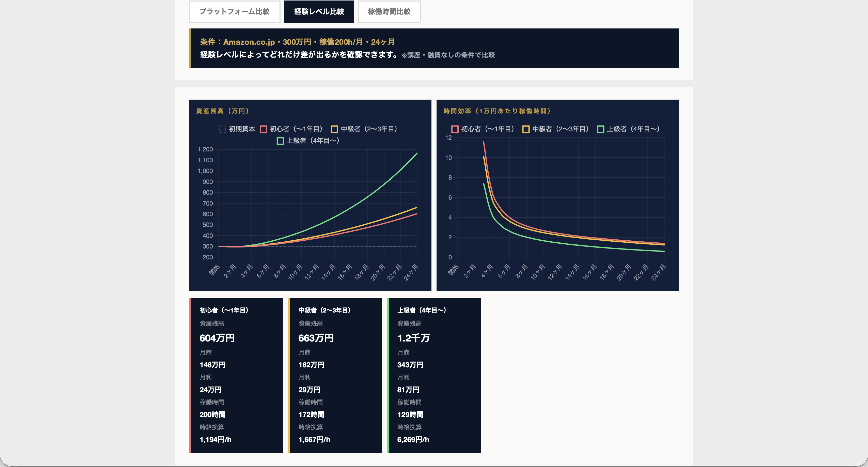Image resolution: width=868 pixels, height=467 pixels.
Task: Click the 上級者（4年目〜）summary card
Action: (x=434, y=375)
